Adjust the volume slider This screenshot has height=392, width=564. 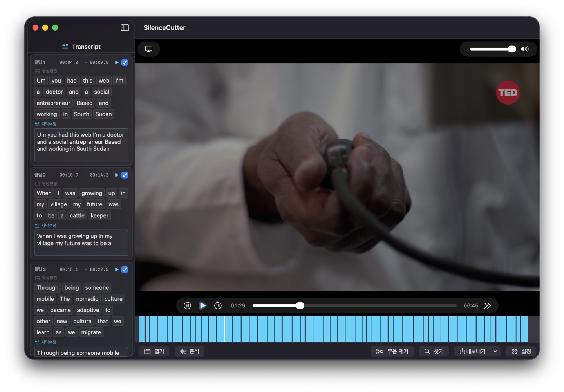(512, 49)
